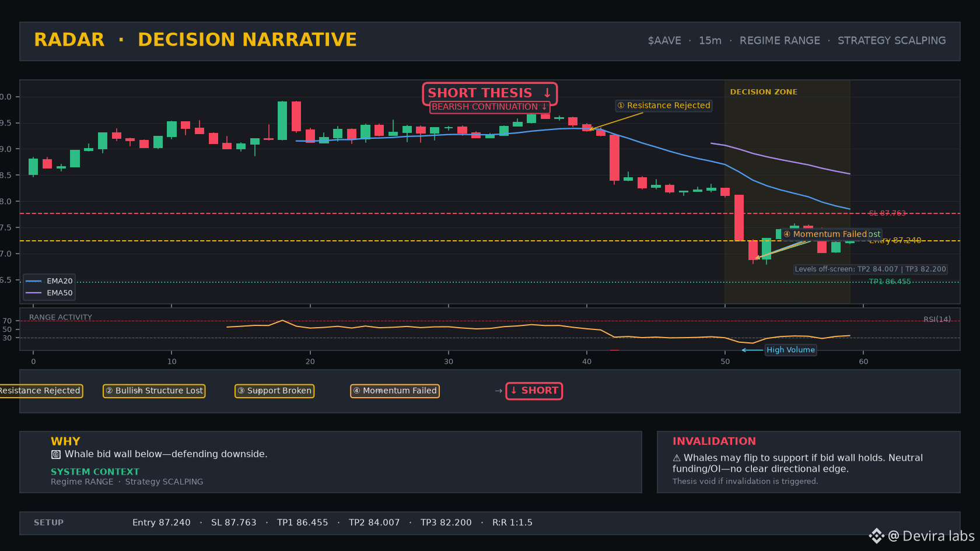Select the EMA50 purple line legend swatch
This screenshot has height=551, width=980.
point(34,293)
